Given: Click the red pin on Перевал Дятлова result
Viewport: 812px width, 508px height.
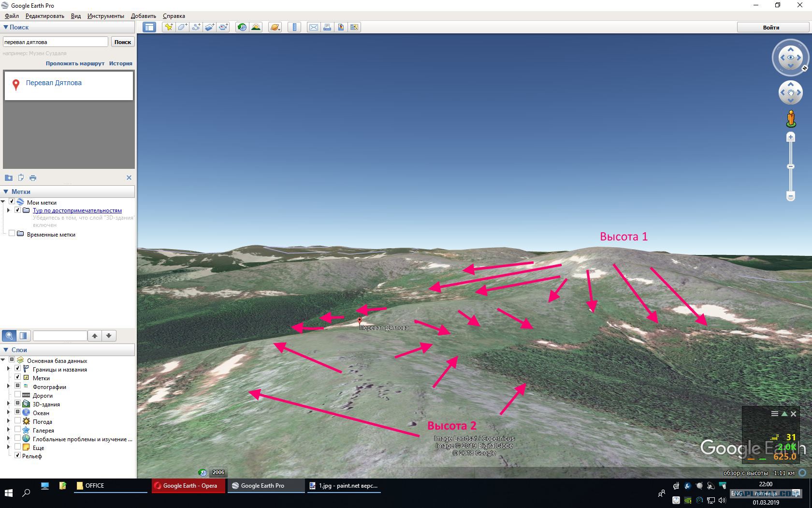Looking at the screenshot, I should (x=16, y=85).
